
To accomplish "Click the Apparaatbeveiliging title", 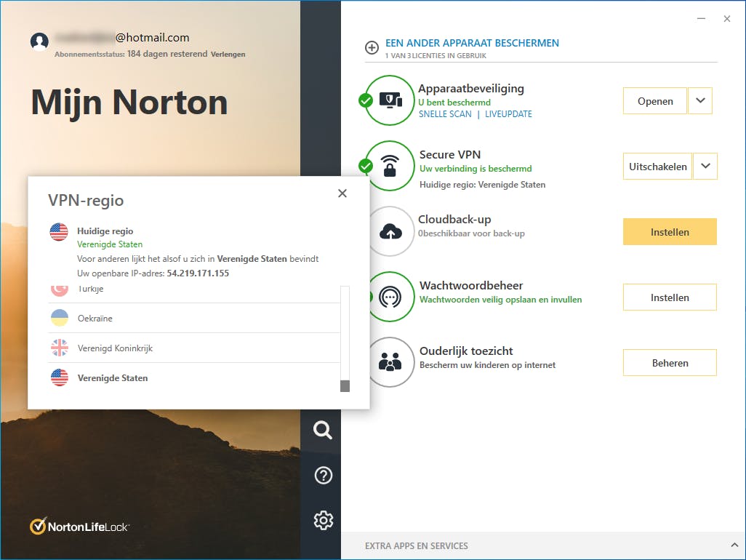I will [x=471, y=89].
